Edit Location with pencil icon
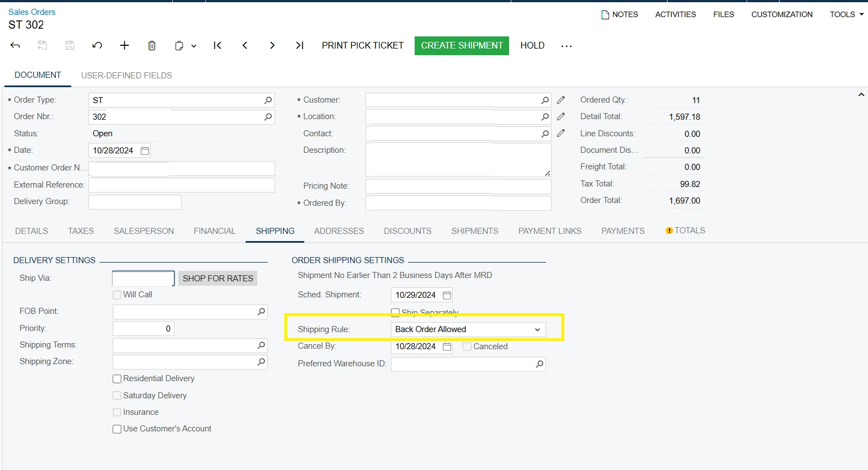The image size is (868, 470). tap(561, 116)
